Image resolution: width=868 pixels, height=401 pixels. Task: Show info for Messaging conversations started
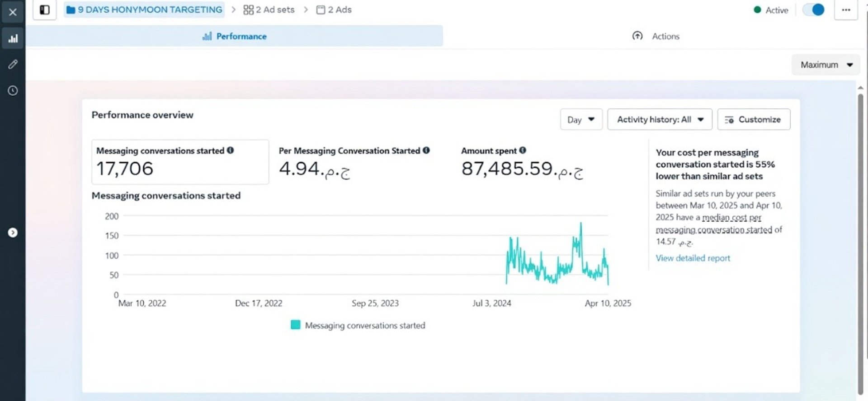tap(231, 150)
